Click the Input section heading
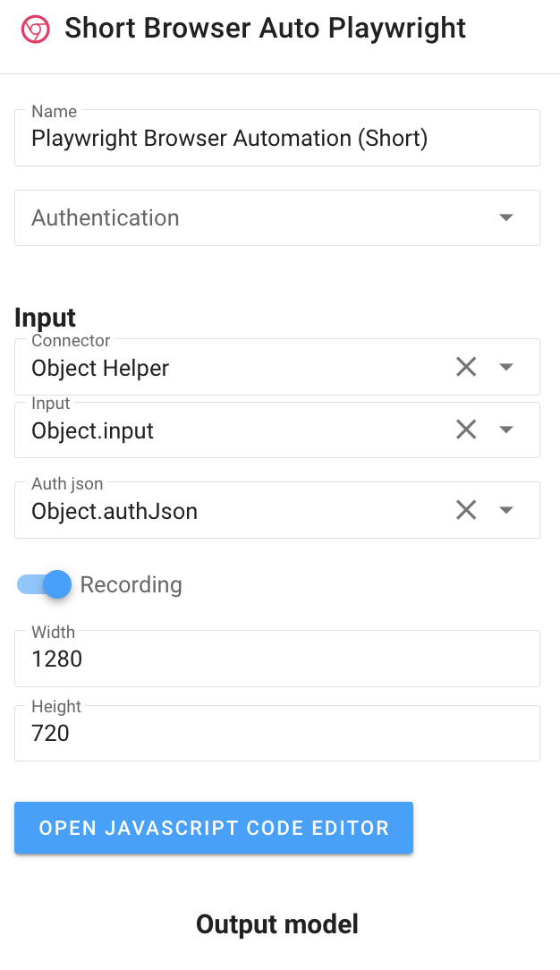Screen dimensions: 560x970 [44, 318]
